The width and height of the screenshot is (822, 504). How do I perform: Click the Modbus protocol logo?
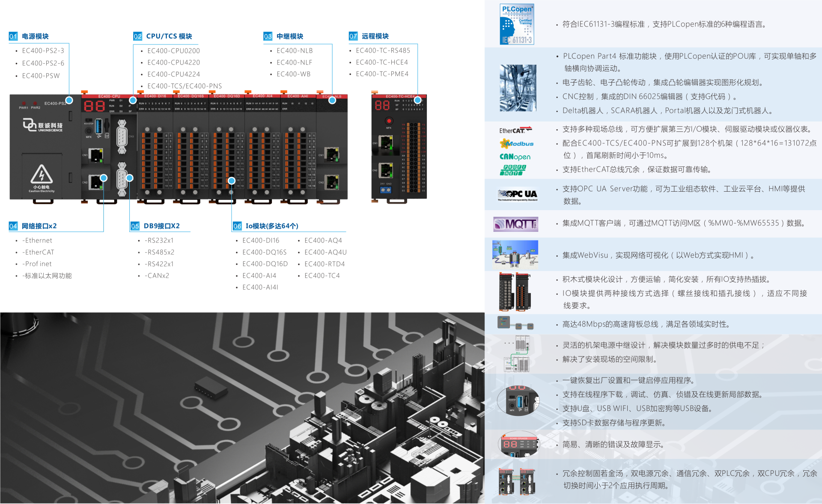pyautogui.click(x=516, y=143)
